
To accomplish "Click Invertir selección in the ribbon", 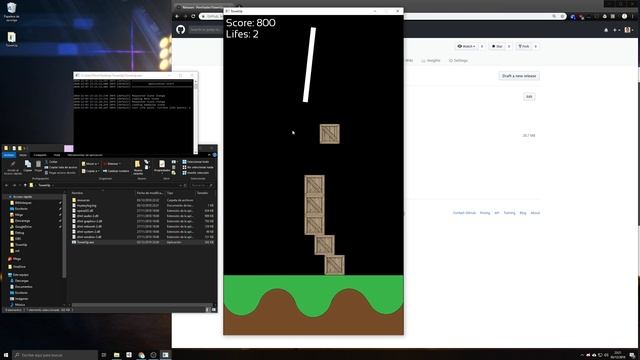I will (196, 173).
